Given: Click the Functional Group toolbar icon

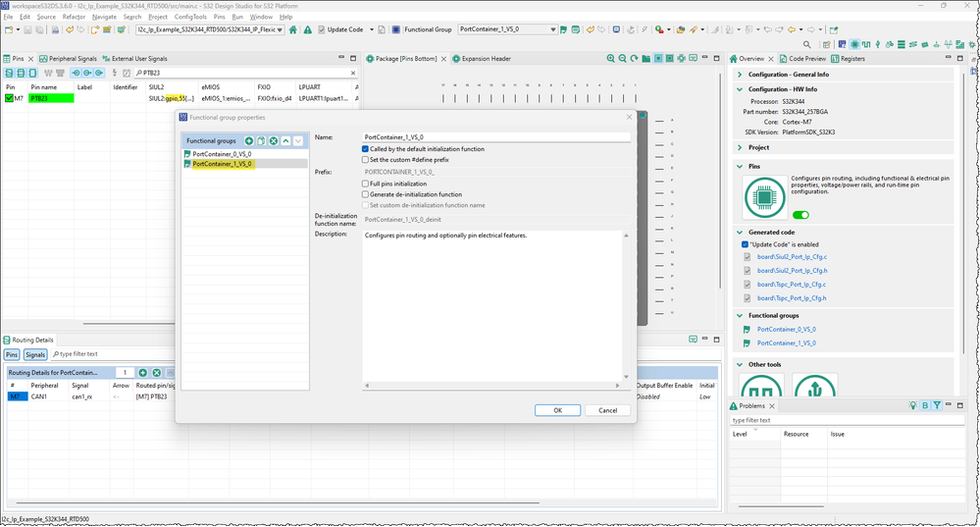Looking at the screenshot, I should point(395,29).
